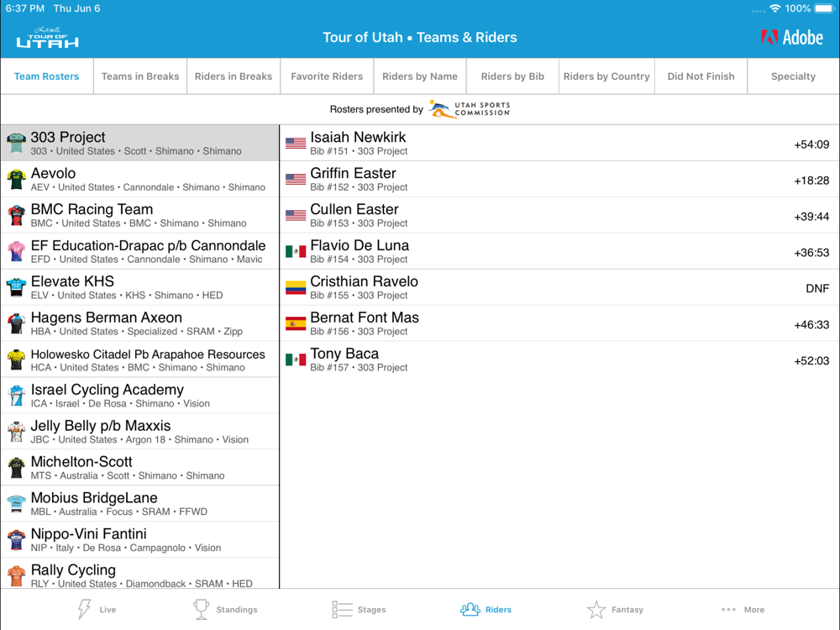Image resolution: width=840 pixels, height=630 pixels.
Task: Tap the Michelton-Scott jersey icon
Action: tap(16, 468)
